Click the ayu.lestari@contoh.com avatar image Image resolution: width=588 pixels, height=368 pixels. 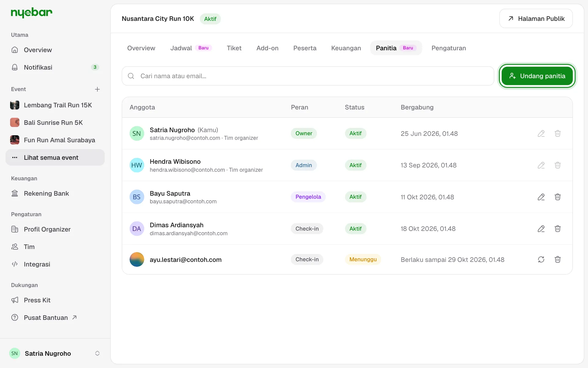click(137, 259)
